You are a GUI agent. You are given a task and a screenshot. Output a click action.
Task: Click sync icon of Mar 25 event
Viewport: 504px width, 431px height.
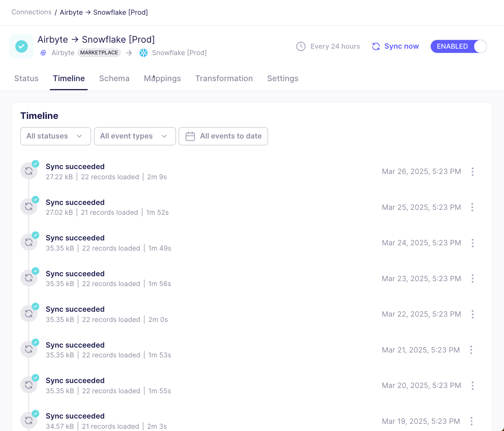point(29,206)
